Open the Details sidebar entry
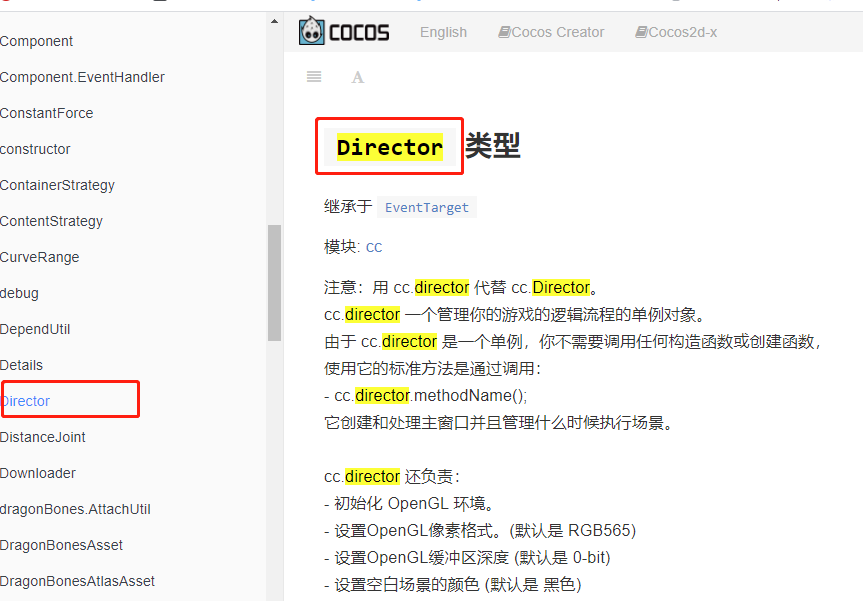This screenshot has height=601, width=863. point(21,365)
